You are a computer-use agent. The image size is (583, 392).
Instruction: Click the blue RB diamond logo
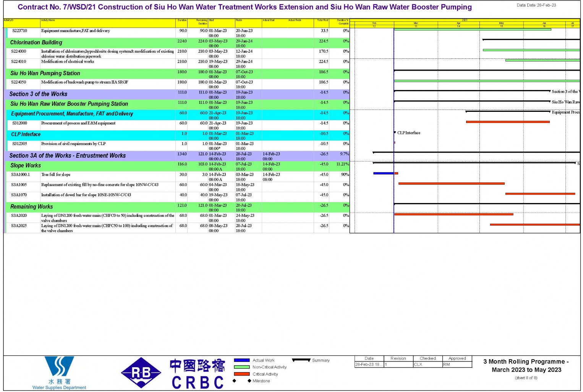click(141, 373)
